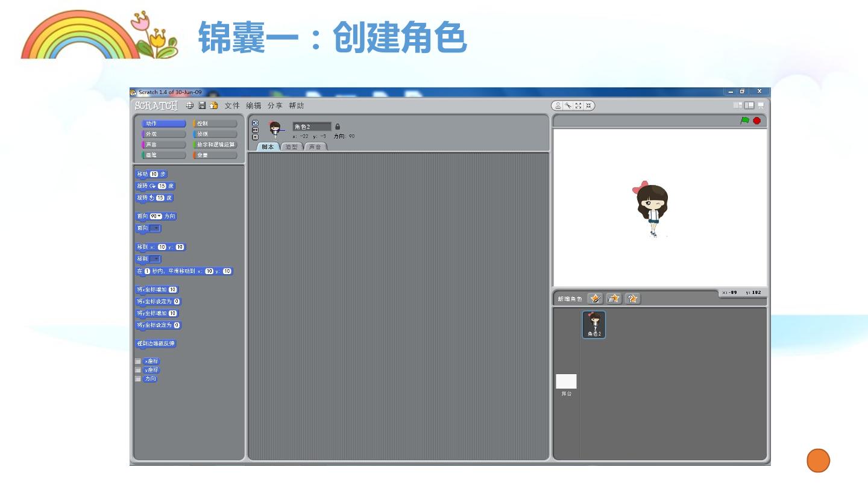Select the 舞台 stage thumbnail

(x=566, y=385)
